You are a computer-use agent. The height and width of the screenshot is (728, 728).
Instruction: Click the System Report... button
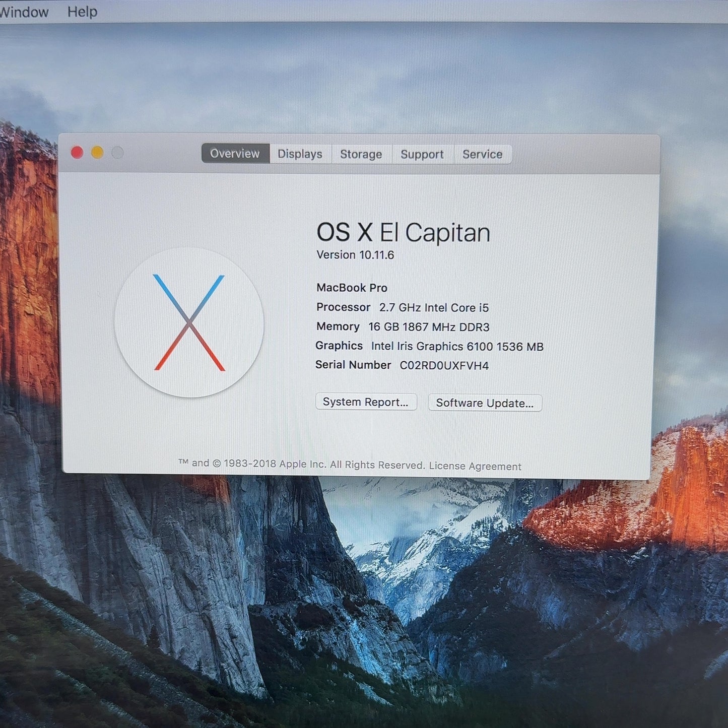pos(366,402)
